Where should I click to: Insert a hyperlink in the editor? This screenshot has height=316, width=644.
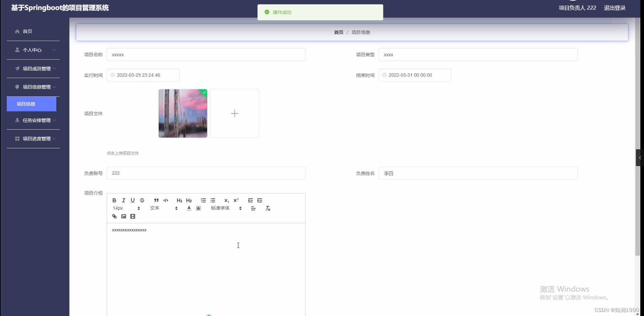114,216
